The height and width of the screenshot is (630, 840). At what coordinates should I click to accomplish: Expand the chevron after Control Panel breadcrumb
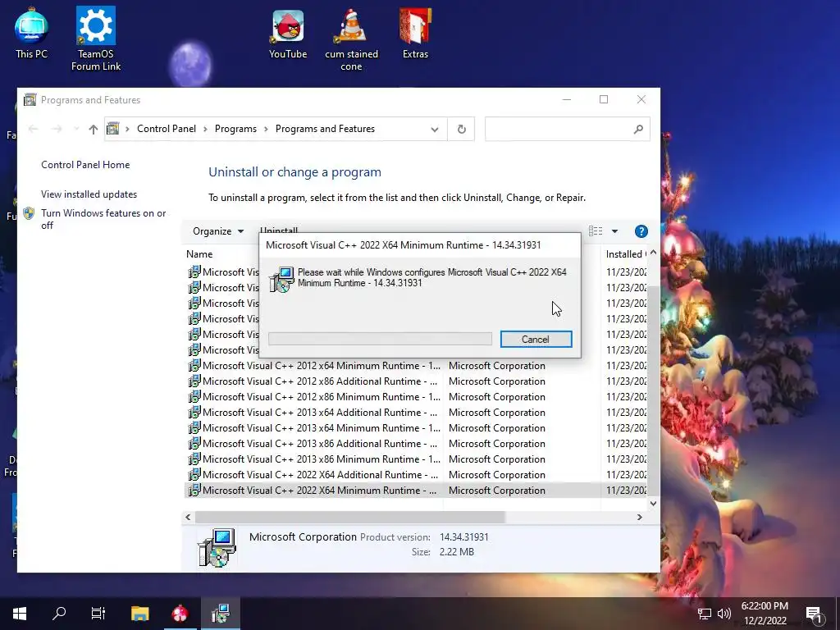click(x=205, y=129)
